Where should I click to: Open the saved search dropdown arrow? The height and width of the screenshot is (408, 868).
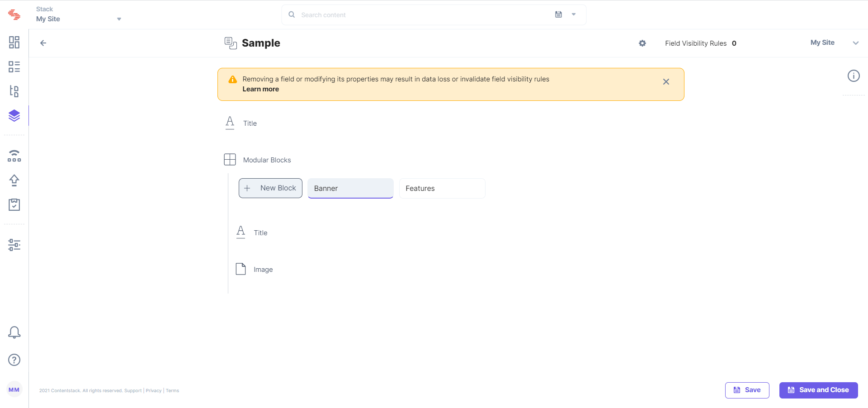click(x=573, y=14)
